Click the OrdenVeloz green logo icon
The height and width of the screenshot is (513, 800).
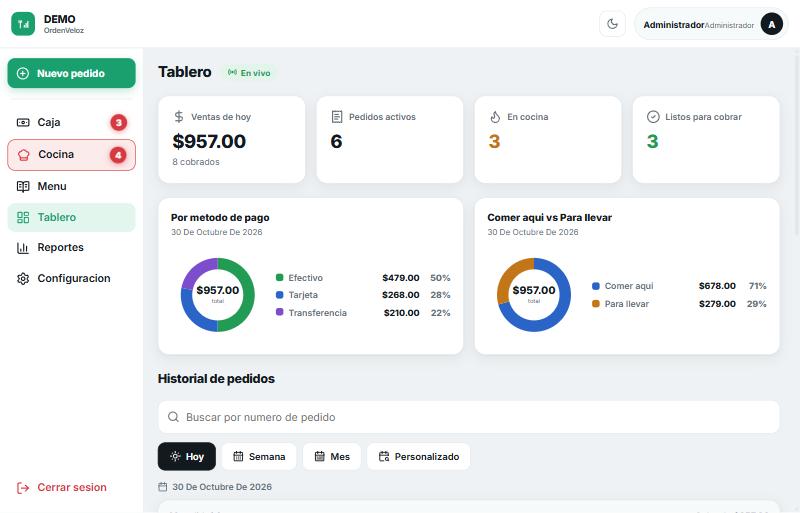coord(23,24)
